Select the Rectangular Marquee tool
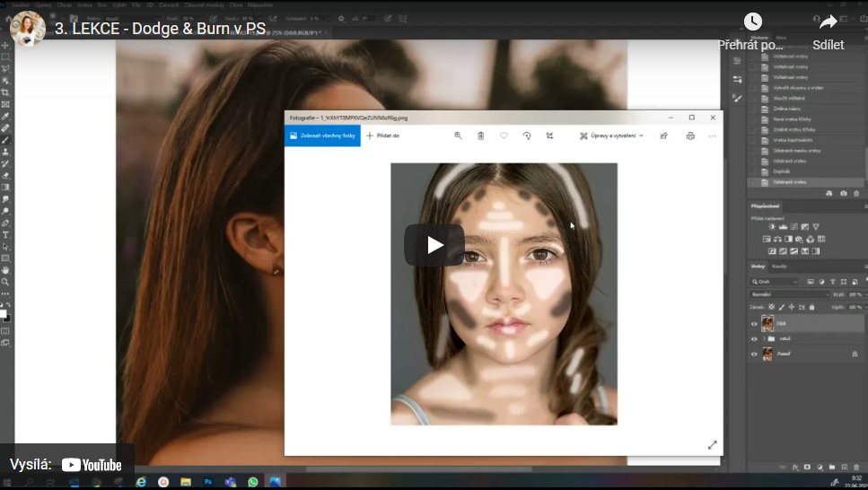868x490 pixels. [x=5, y=57]
